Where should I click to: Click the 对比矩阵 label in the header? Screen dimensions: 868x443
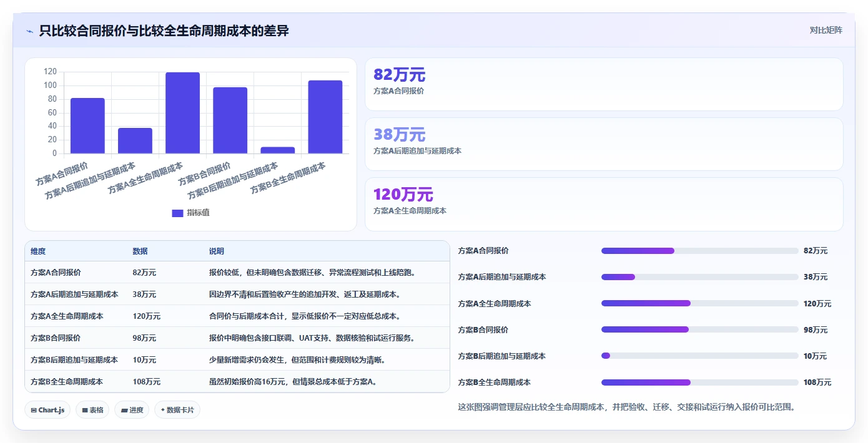pyautogui.click(x=826, y=30)
